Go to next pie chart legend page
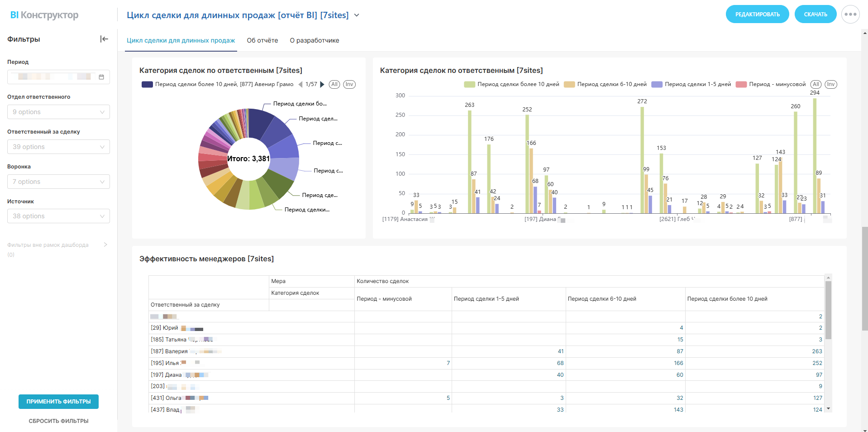Screen dimensions: 868x432 pos(322,84)
